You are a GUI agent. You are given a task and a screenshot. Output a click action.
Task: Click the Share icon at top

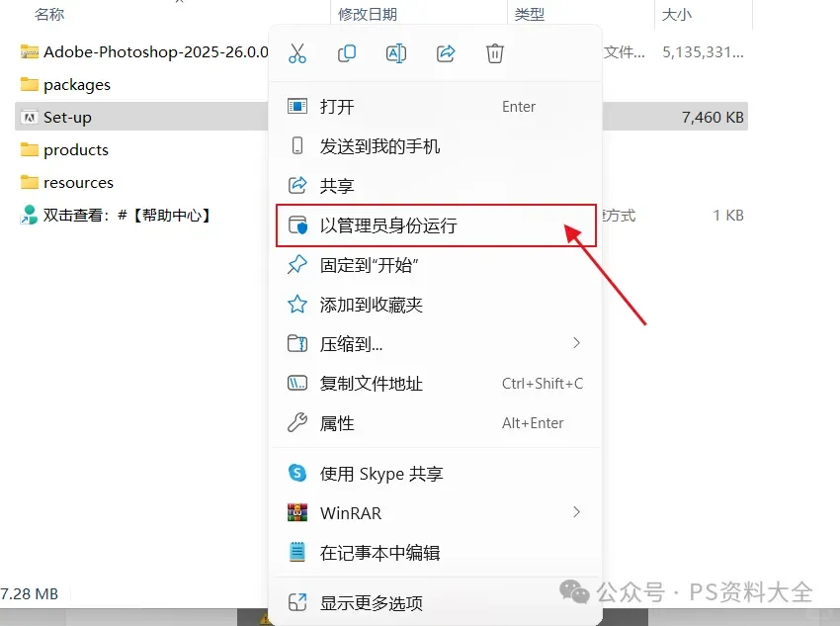(445, 53)
